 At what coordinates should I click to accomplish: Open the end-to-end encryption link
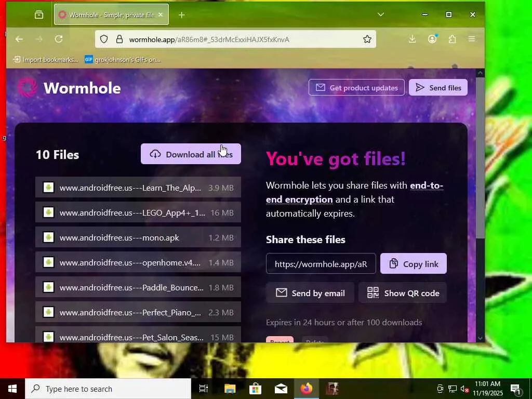pos(354,192)
